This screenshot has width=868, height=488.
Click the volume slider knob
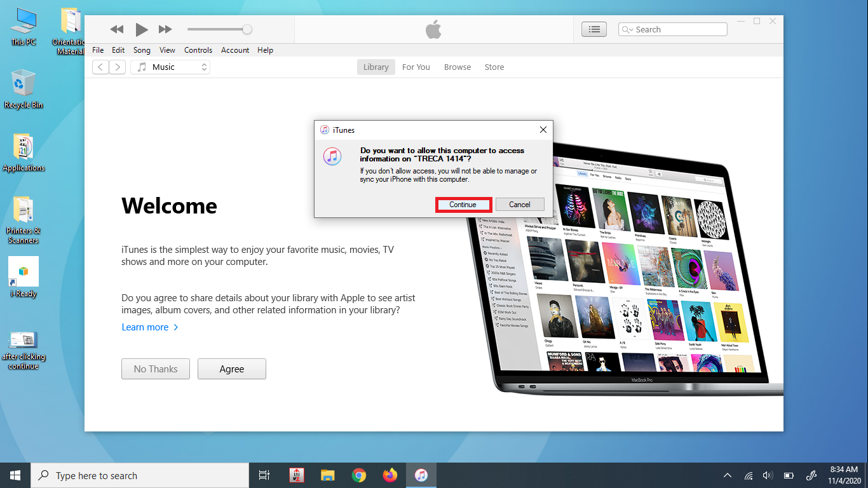pyautogui.click(x=247, y=29)
